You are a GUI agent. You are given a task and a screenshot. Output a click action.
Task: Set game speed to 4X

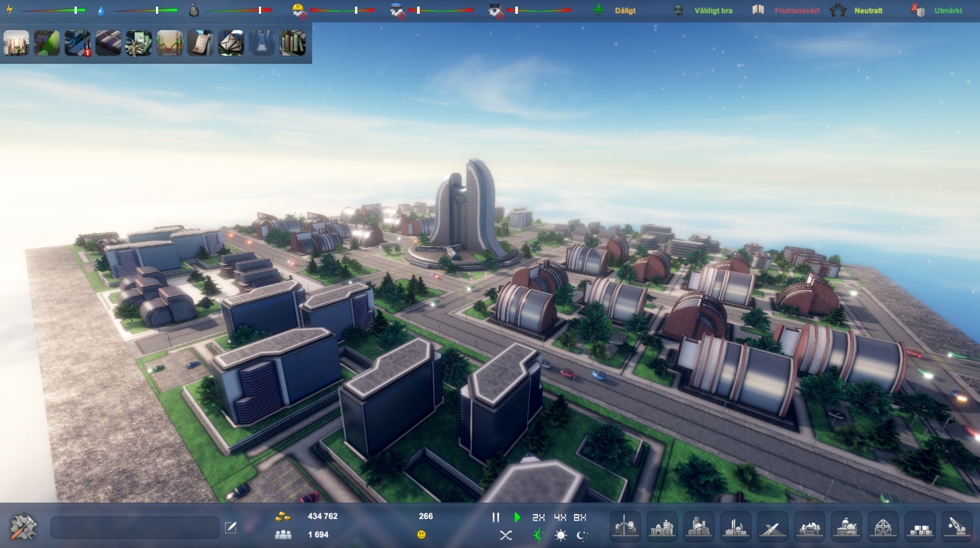click(560, 517)
